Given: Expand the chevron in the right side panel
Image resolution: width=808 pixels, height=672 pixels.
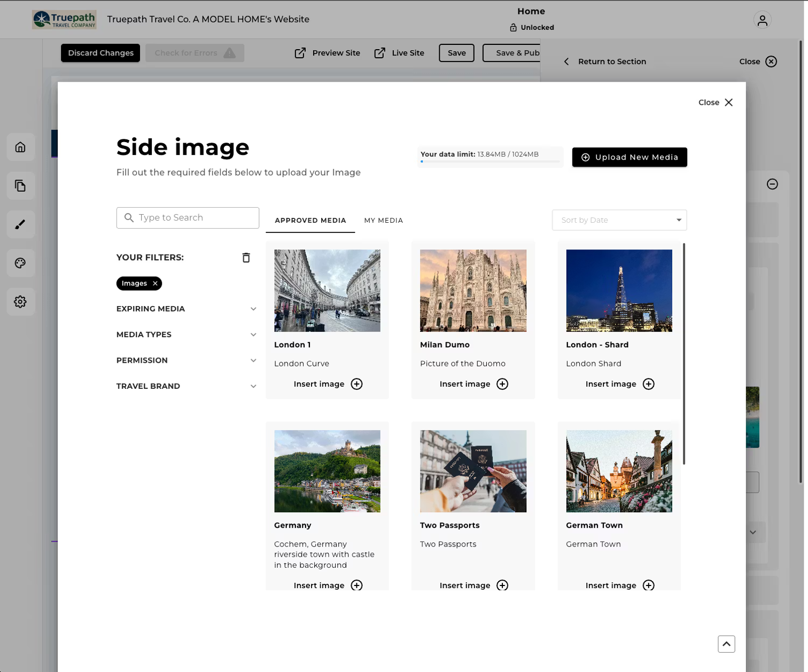Looking at the screenshot, I should coord(752,532).
